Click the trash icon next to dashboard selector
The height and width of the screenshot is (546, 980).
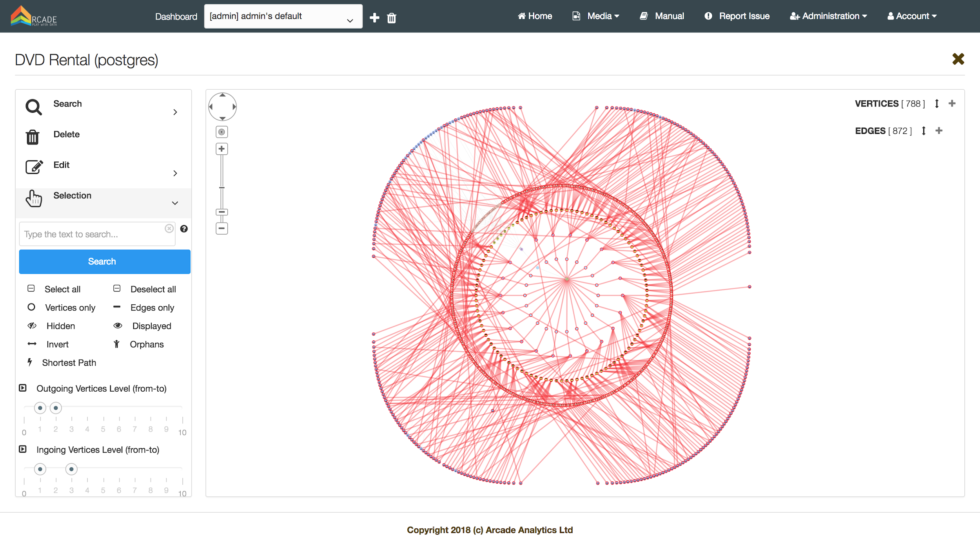pyautogui.click(x=391, y=18)
